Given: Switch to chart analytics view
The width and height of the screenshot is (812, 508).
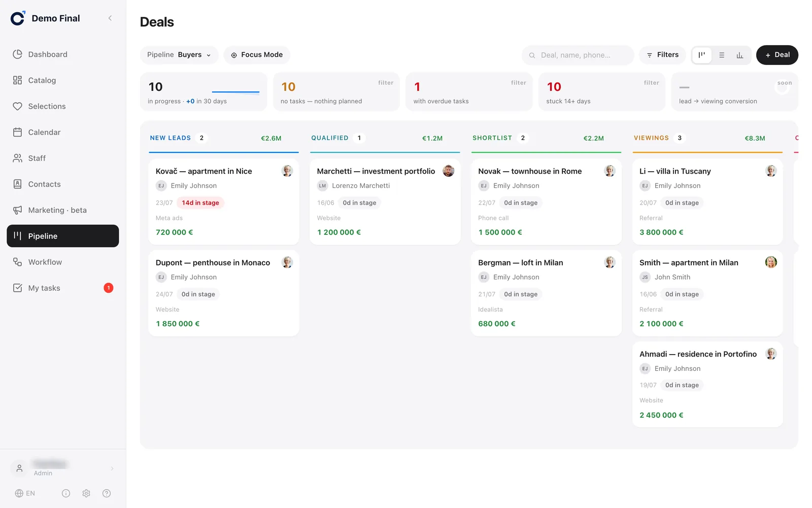Looking at the screenshot, I should coord(740,55).
